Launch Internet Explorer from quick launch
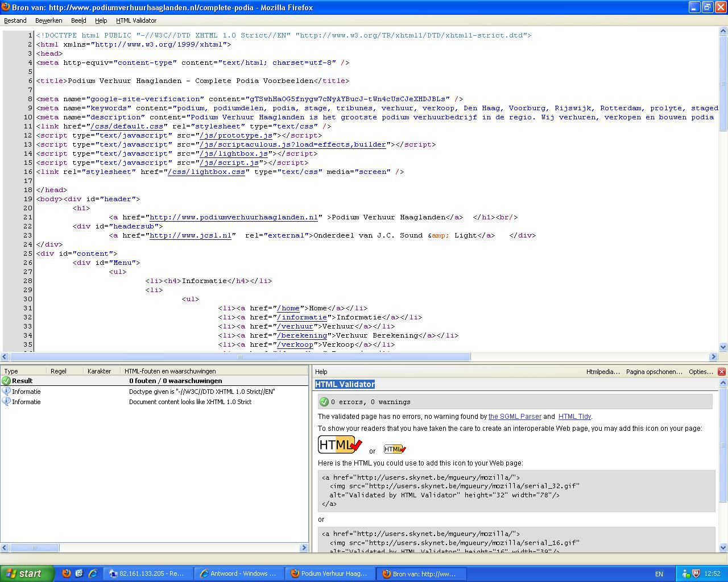 pyautogui.click(x=93, y=573)
